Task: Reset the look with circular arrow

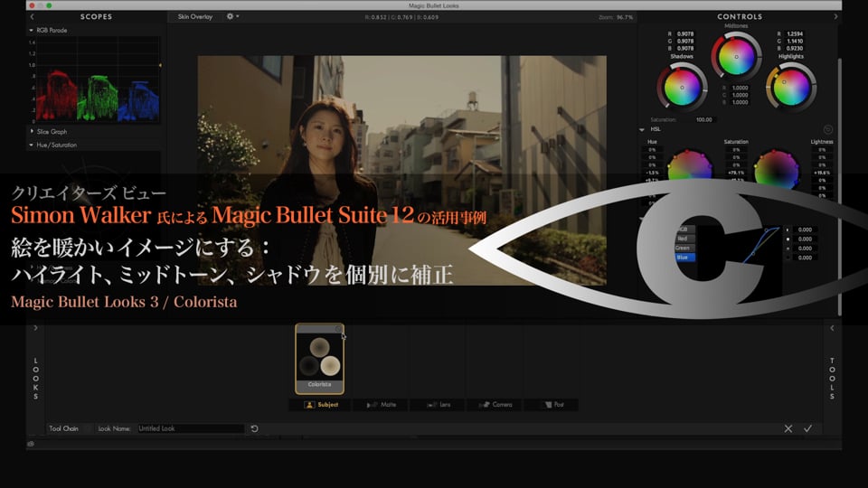Action: click(255, 428)
